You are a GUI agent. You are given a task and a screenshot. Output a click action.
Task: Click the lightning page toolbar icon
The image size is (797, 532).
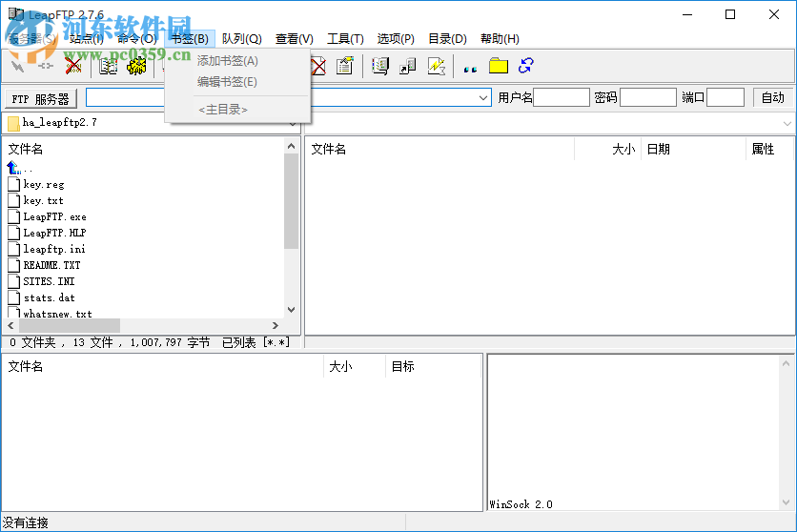(436, 66)
